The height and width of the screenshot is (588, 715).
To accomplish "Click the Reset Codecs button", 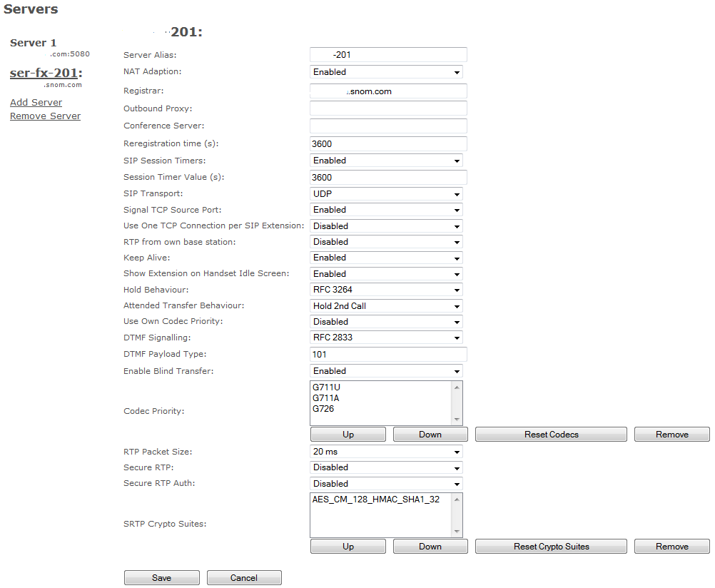I will (551, 435).
